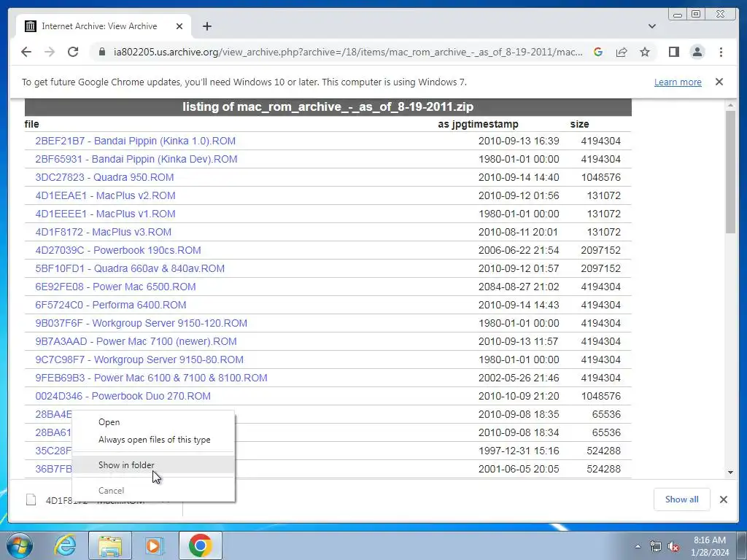This screenshot has width=747, height=560.
Task: Open the Windows Start menu
Action: pyautogui.click(x=19, y=545)
